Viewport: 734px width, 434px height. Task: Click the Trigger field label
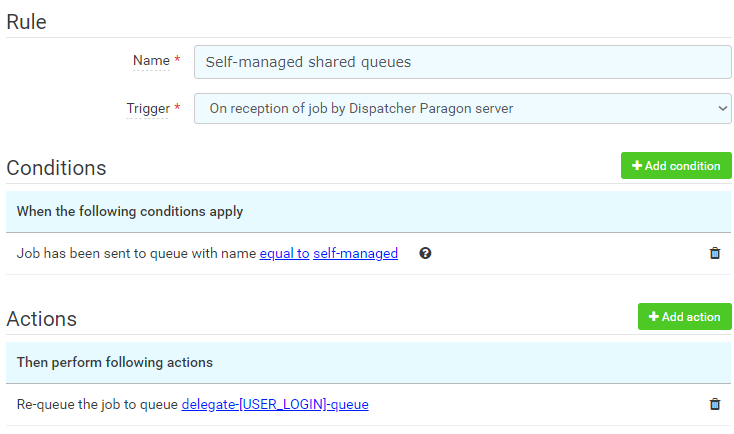click(147, 108)
